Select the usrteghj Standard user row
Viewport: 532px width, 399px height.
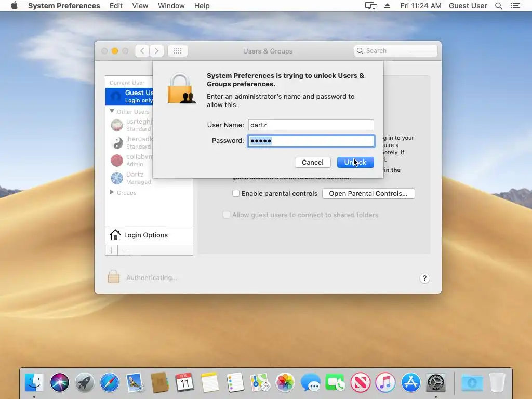(x=129, y=125)
